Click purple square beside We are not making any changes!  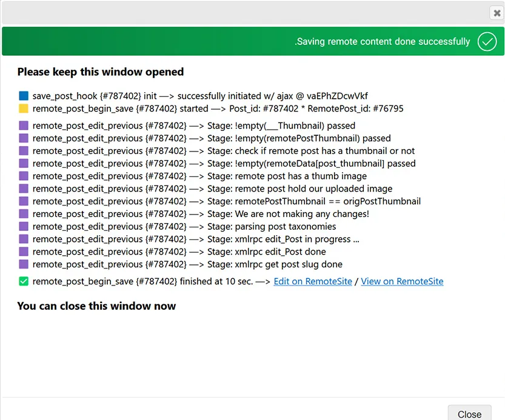[x=24, y=214]
